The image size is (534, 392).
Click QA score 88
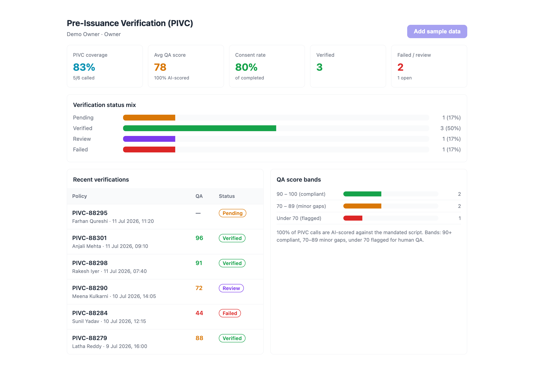pos(199,338)
